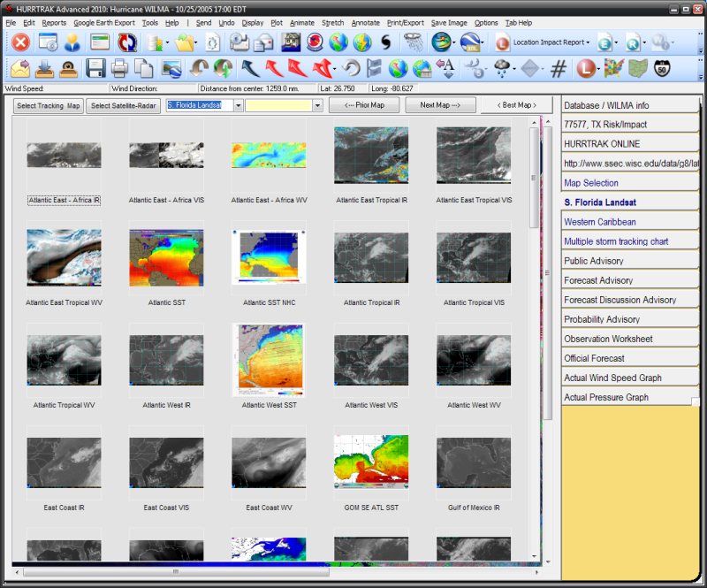Click the picture with Google Earth globe icon
The height and width of the screenshot is (588, 707).
pos(171,69)
